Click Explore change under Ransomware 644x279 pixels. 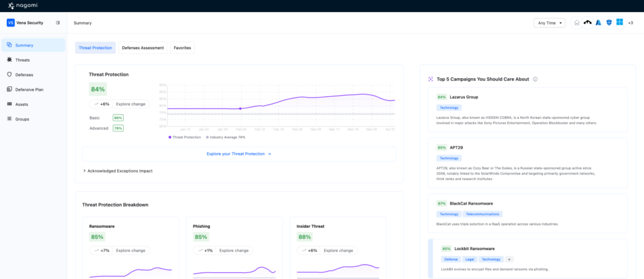pos(131,250)
